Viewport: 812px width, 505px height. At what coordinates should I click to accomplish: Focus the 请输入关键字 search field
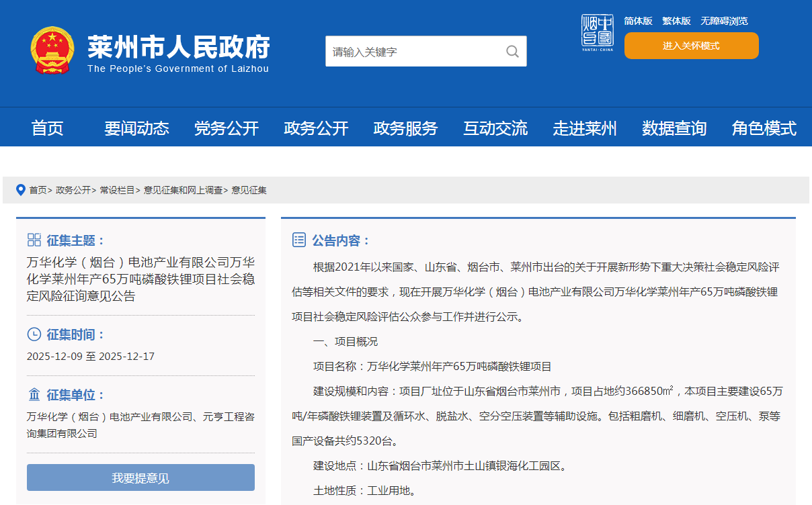(x=413, y=52)
